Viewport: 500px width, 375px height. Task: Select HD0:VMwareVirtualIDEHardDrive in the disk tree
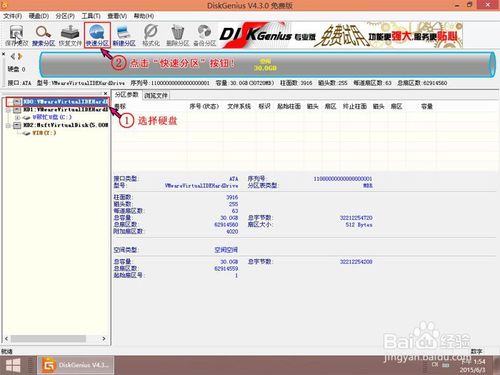tap(66, 101)
